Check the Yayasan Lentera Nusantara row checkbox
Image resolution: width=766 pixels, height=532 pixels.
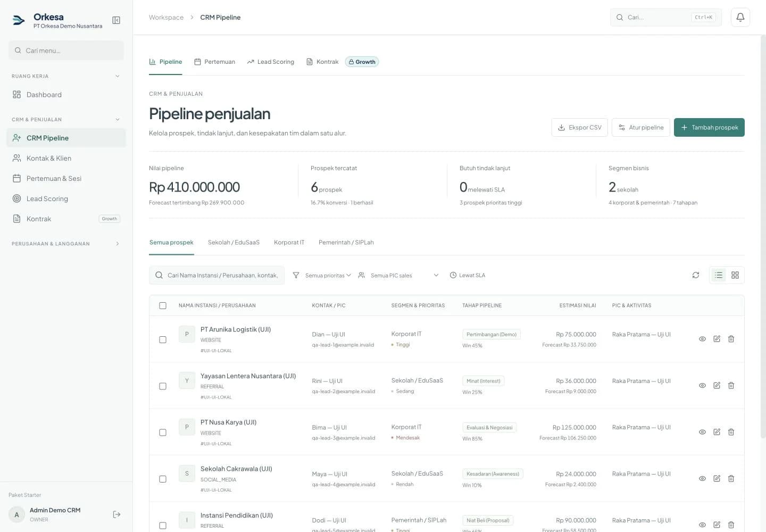(163, 386)
